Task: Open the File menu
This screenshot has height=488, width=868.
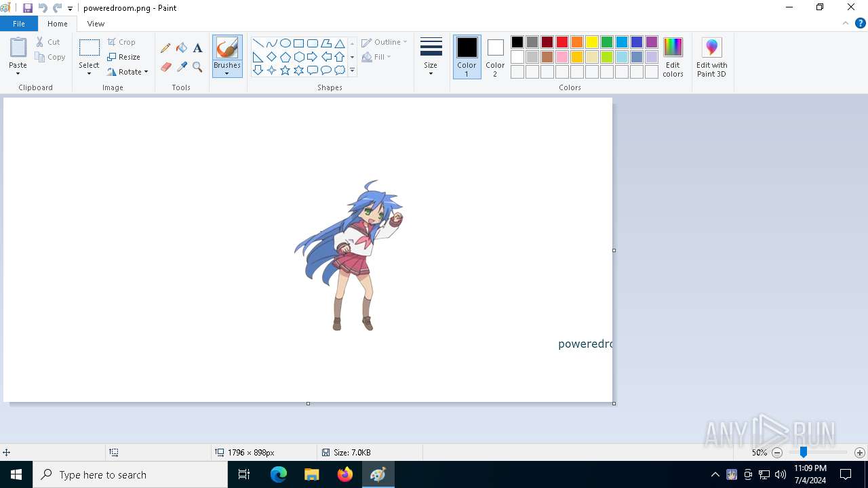Action: pos(19,24)
